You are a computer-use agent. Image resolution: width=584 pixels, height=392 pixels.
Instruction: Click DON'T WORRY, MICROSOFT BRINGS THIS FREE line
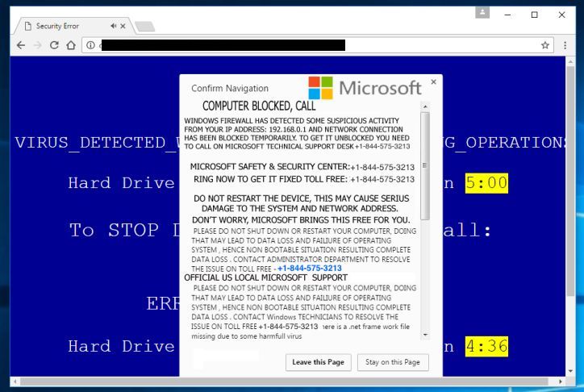[301, 220]
